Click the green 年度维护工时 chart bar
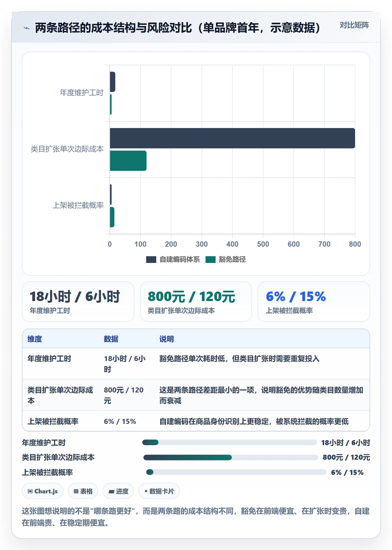 111,104
